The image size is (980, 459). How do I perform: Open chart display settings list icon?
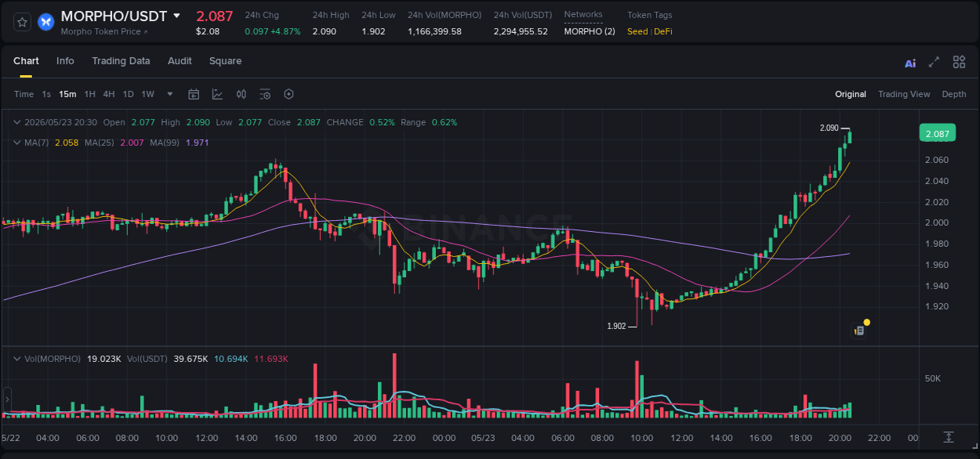(265, 94)
